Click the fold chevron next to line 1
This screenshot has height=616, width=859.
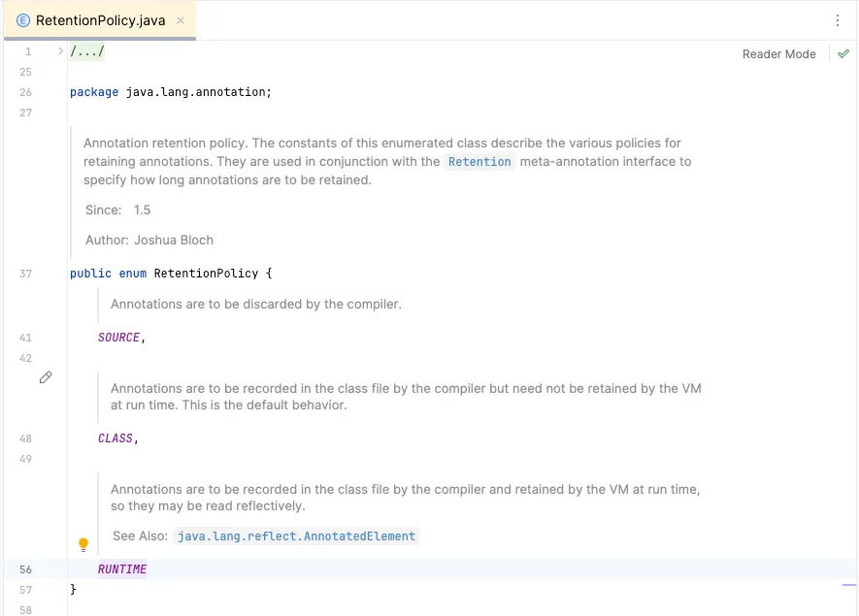[x=58, y=51]
